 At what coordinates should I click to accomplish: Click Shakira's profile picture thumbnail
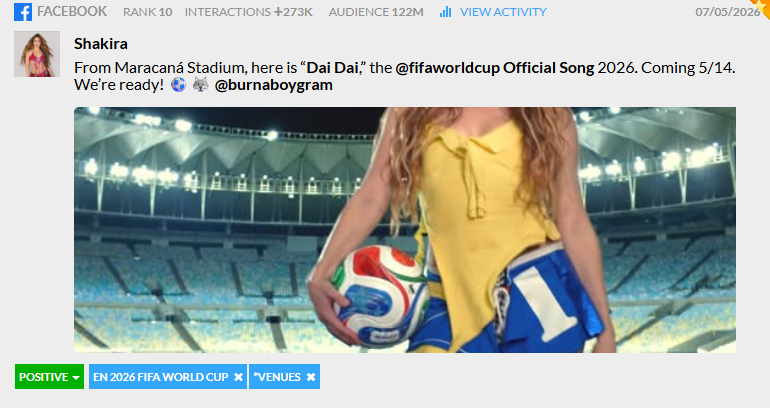point(37,54)
